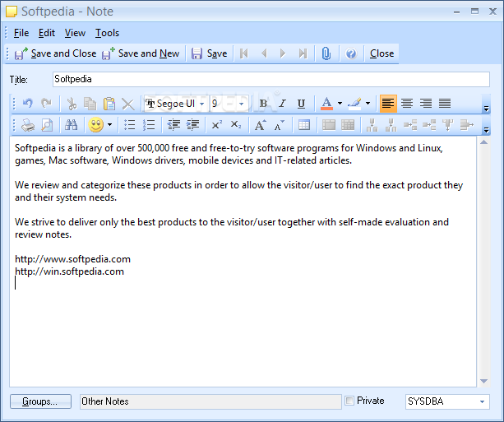
Task: Enable the Private checkbox
Action: 349,401
